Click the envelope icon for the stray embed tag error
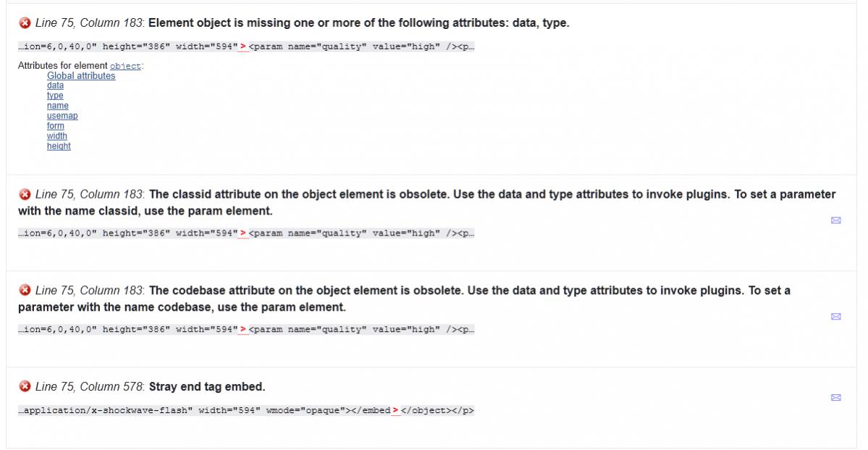The height and width of the screenshot is (450, 868). (835, 397)
